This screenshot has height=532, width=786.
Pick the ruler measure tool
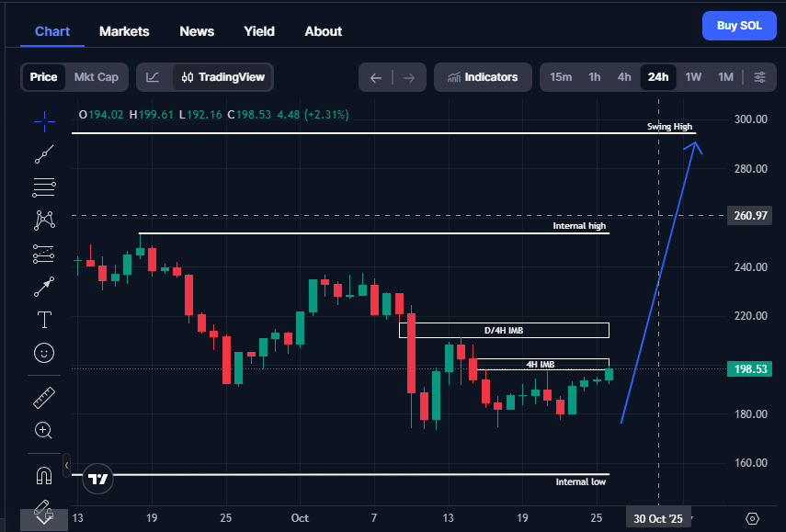point(44,397)
